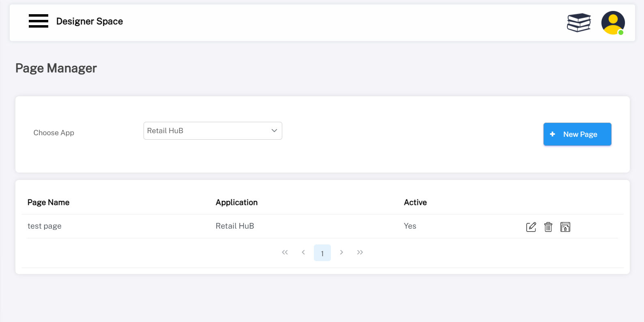Click the plus icon on New Page
This screenshot has height=322, width=644.
[x=552, y=134]
